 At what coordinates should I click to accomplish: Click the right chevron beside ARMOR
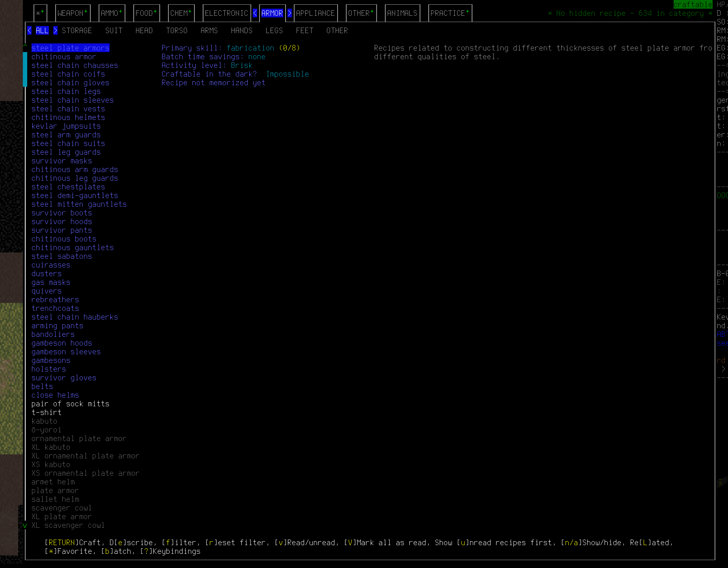coord(289,13)
